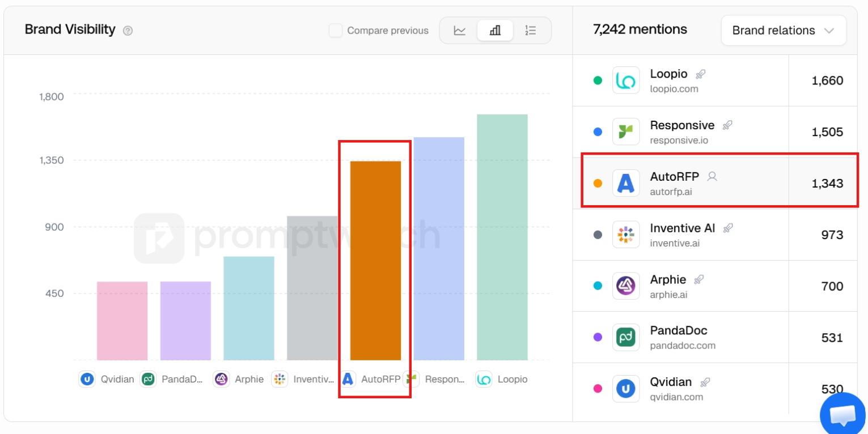Click the 1,505 mentions count
Viewport: 868px width, 434px height.
tap(827, 132)
